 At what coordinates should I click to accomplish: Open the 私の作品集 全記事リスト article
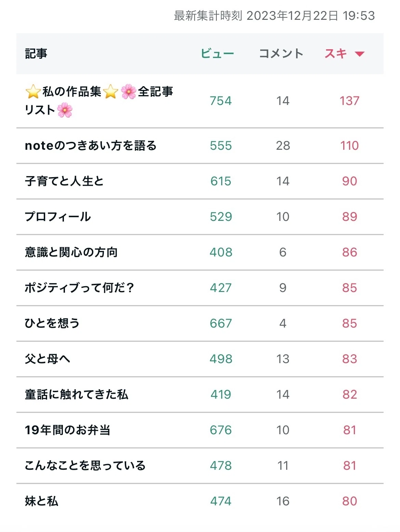click(x=99, y=101)
